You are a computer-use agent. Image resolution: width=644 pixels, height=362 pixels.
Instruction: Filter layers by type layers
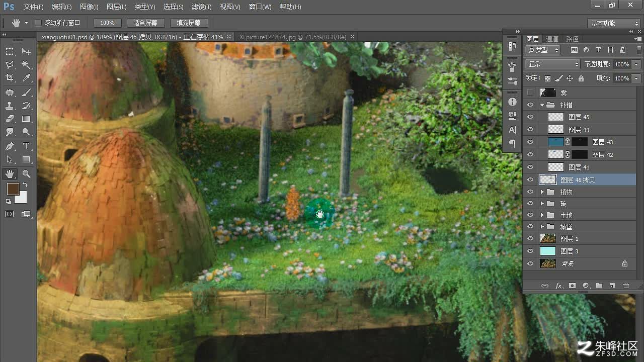[x=598, y=50]
